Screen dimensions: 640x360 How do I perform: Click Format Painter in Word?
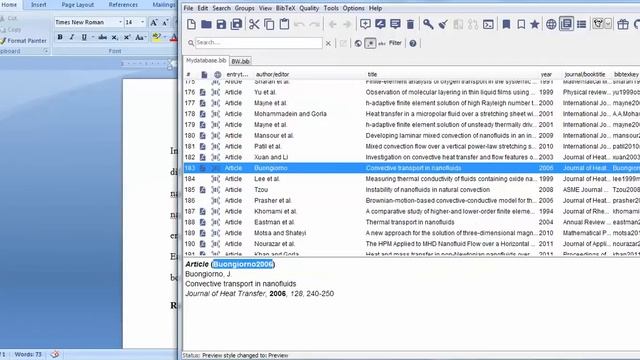23,41
